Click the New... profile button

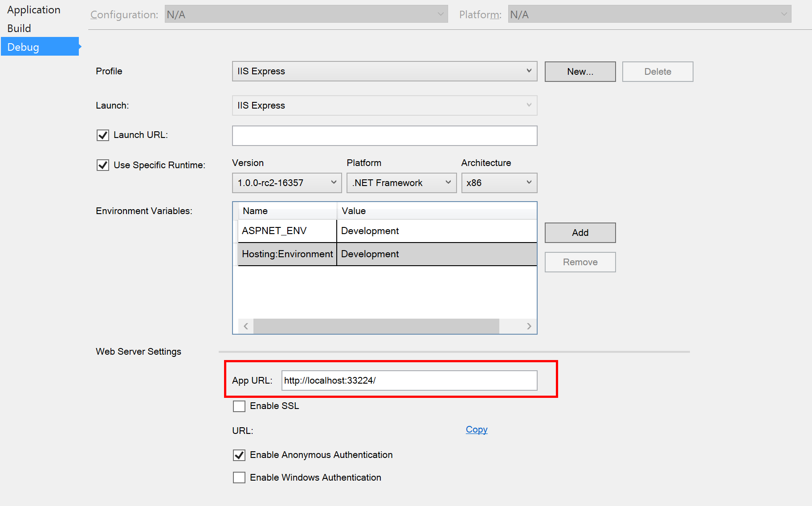pyautogui.click(x=580, y=72)
